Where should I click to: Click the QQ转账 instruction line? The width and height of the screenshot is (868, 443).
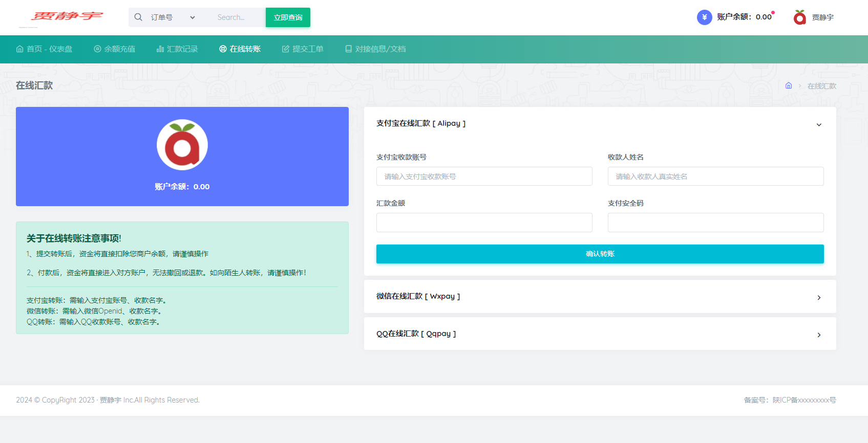pyautogui.click(x=94, y=322)
